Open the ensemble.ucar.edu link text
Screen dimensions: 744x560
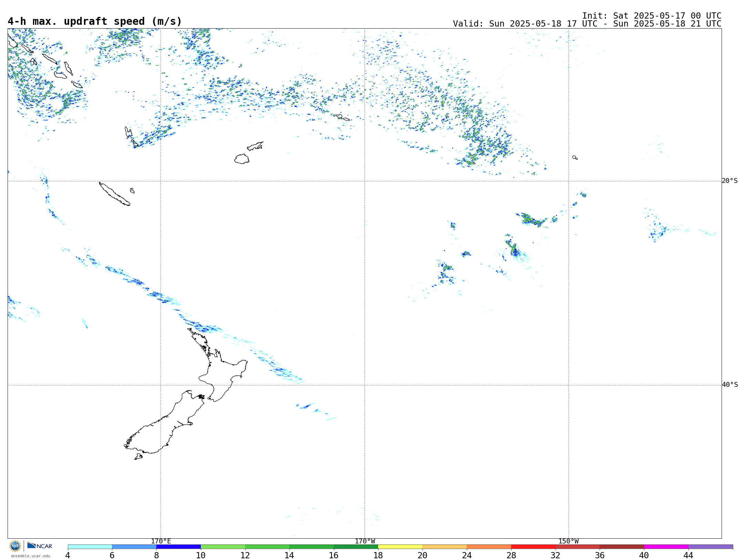click(30, 556)
